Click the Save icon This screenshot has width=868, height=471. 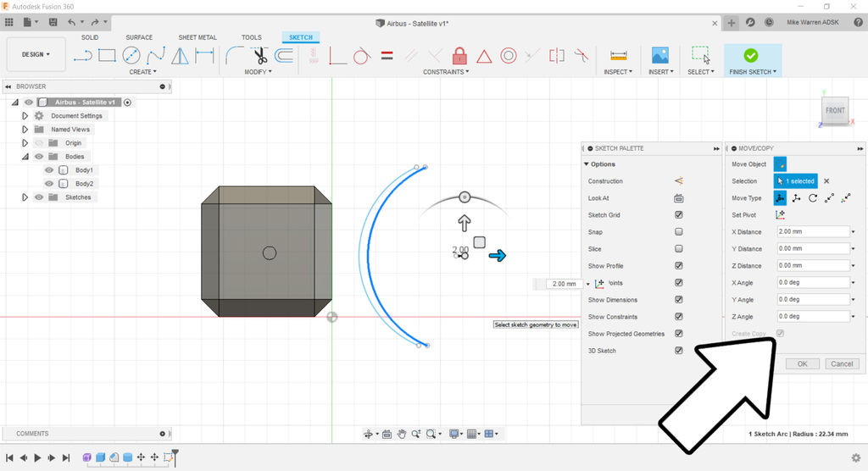53,22
